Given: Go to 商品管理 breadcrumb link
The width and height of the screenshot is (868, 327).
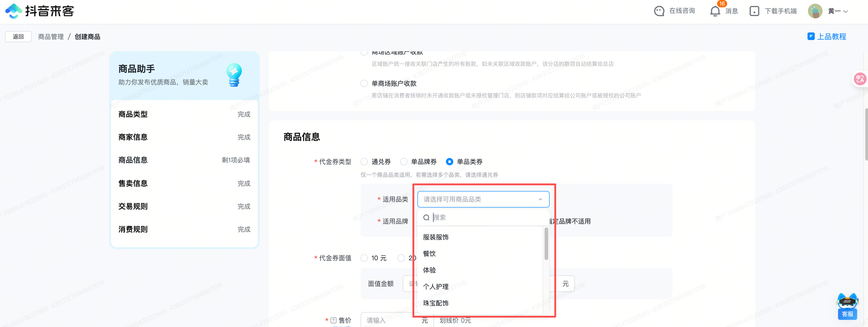Looking at the screenshot, I should (x=51, y=37).
